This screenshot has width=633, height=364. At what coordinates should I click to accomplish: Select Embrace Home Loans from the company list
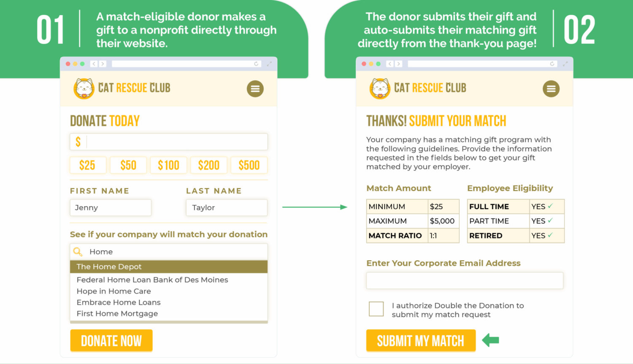[119, 302]
